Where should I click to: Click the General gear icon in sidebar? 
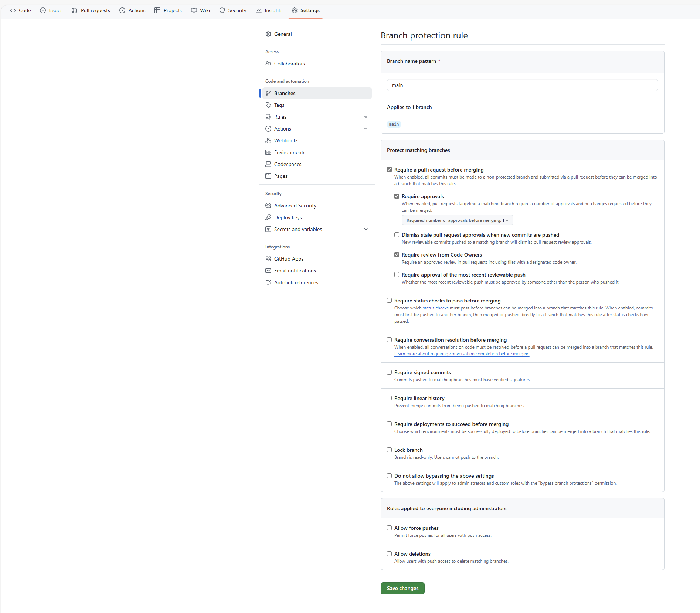[268, 34]
